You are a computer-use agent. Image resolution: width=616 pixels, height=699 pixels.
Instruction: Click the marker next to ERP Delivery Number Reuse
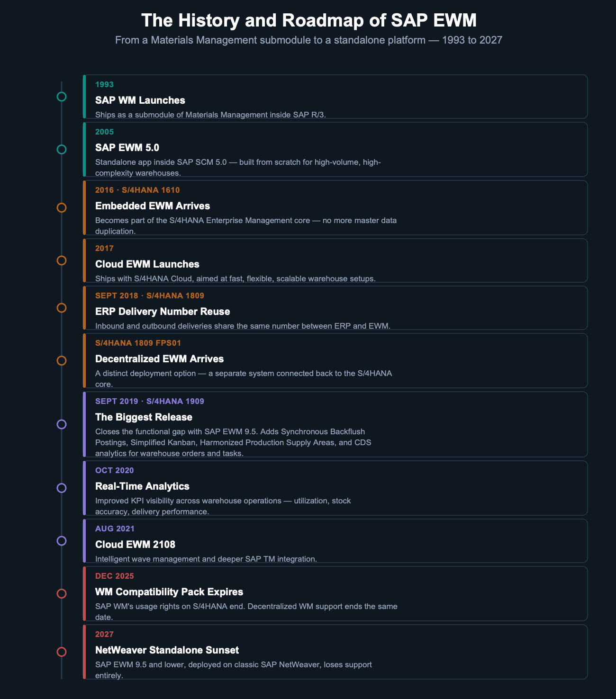(61, 308)
